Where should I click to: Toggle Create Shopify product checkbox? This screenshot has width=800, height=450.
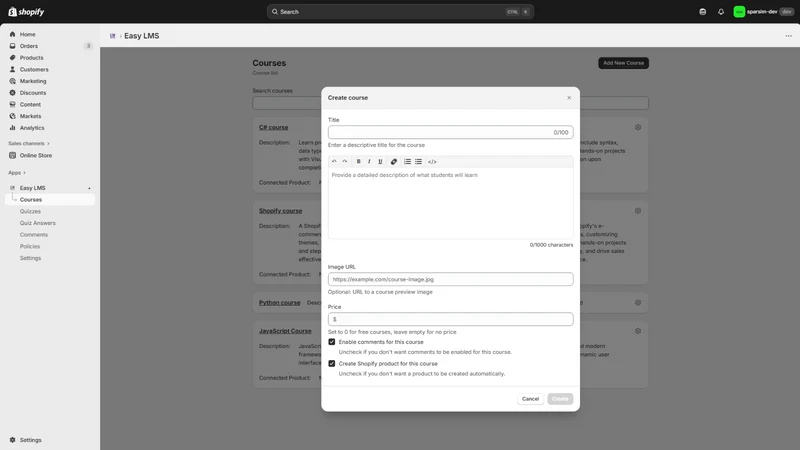point(332,364)
